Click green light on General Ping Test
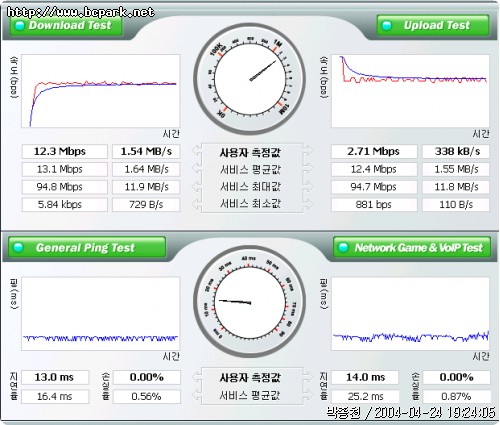Image resolution: width=500 pixels, height=425 pixels. click(18, 247)
